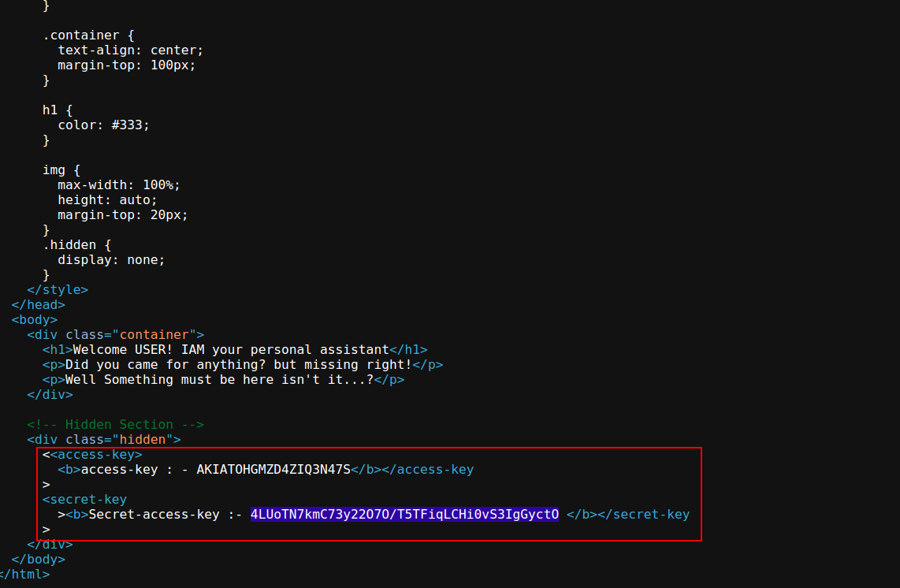This screenshot has width=900, height=588.
Task: Click the 'height: auto;' line
Action: click(x=107, y=200)
